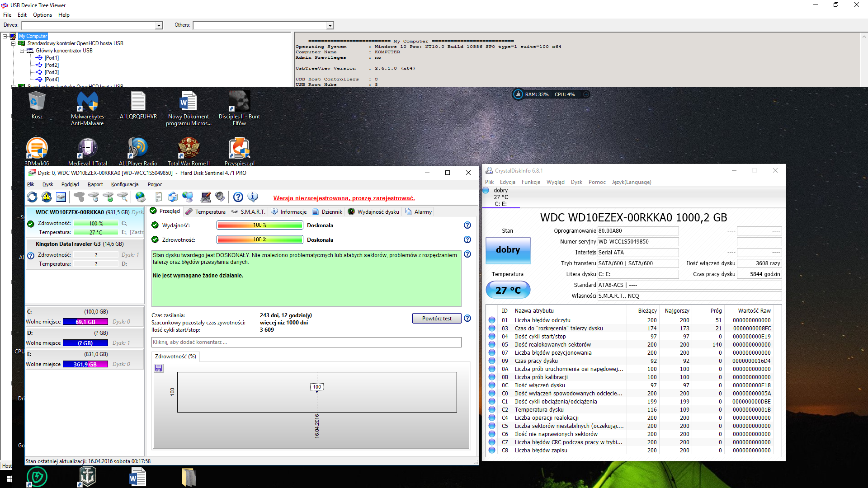The width and height of the screenshot is (868, 488).
Task: Click the disk with green checkmark icon
Action: point(108,197)
